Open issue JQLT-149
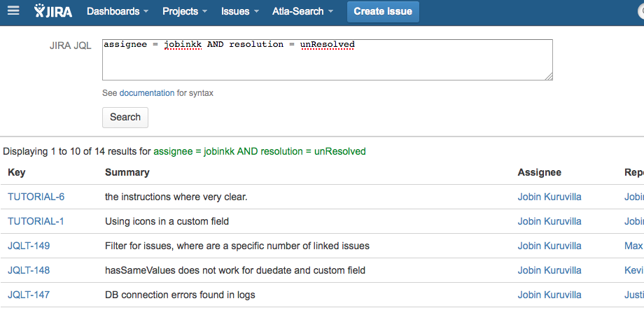The width and height of the screenshot is (644, 315). pos(29,246)
